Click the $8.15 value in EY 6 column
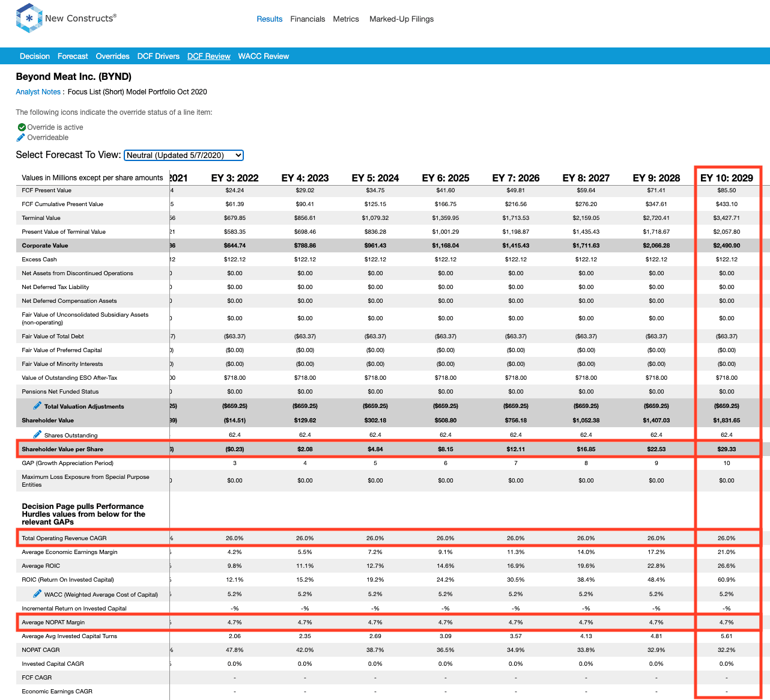The width and height of the screenshot is (770, 700). [x=446, y=449]
